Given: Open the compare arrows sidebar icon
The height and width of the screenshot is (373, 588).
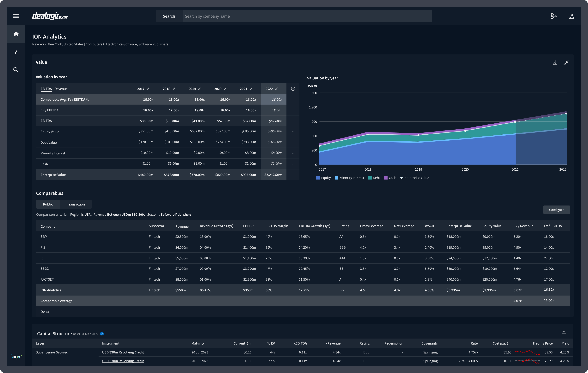Looking at the screenshot, I should coord(16,52).
